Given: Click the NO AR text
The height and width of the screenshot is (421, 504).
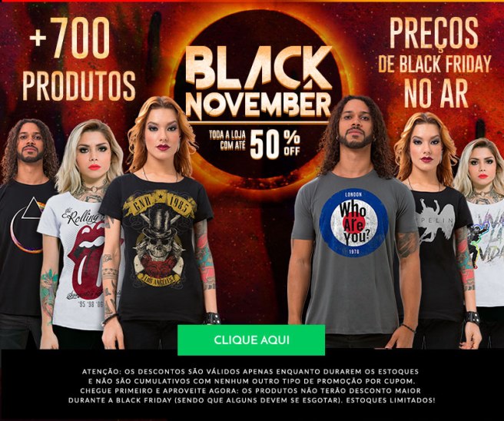Looking at the screenshot, I should [436, 93].
